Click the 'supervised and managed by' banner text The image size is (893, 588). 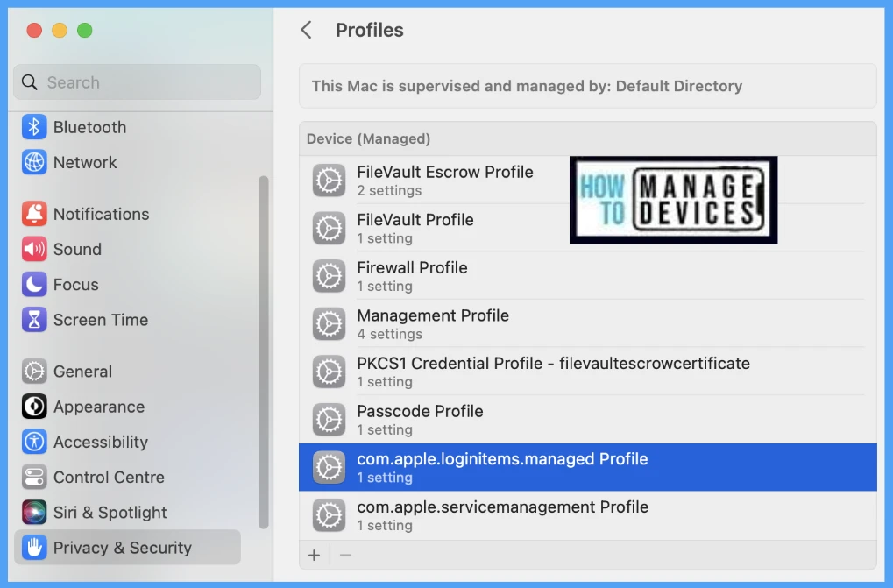(x=527, y=86)
